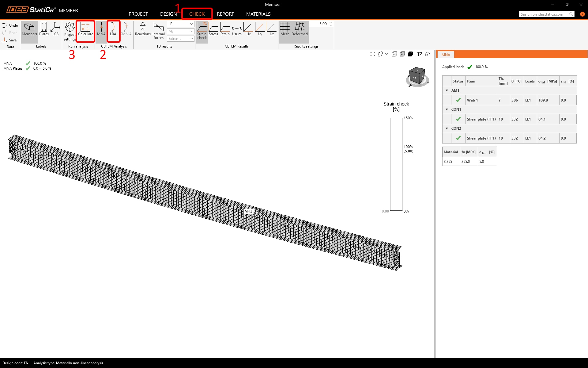
Task: Show Stress results plot
Action: [213, 29]
